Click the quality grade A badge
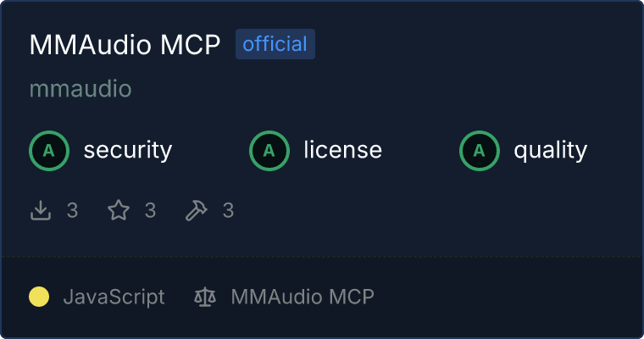 point(480,151)
